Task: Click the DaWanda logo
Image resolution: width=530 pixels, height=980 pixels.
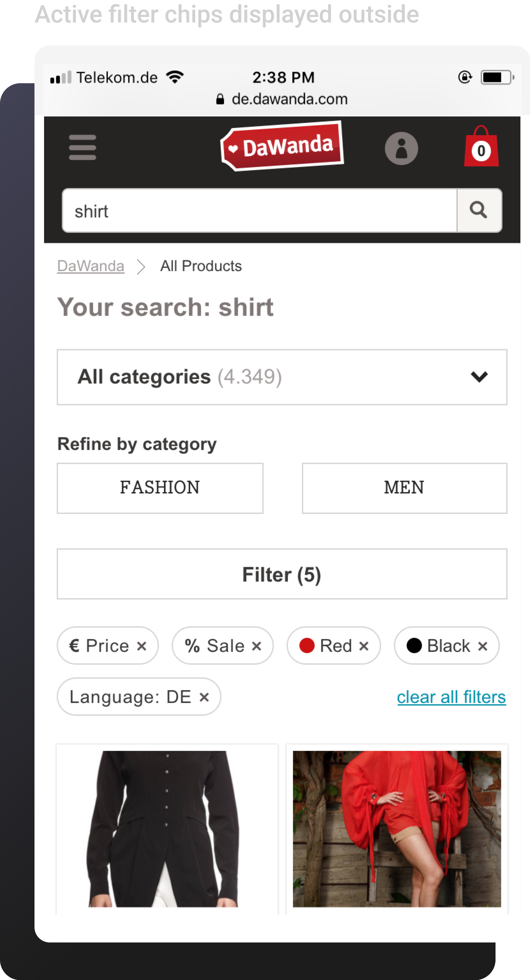Action: point(282,146)
